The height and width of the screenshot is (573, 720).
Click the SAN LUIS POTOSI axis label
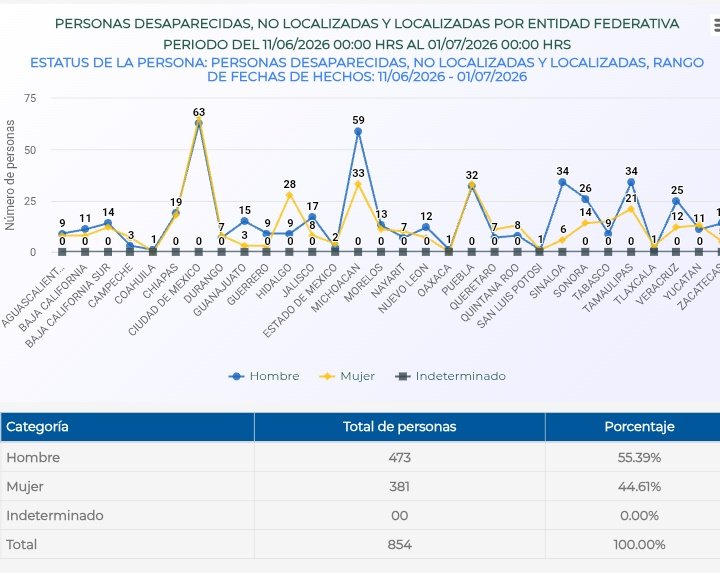click(510, 296)
